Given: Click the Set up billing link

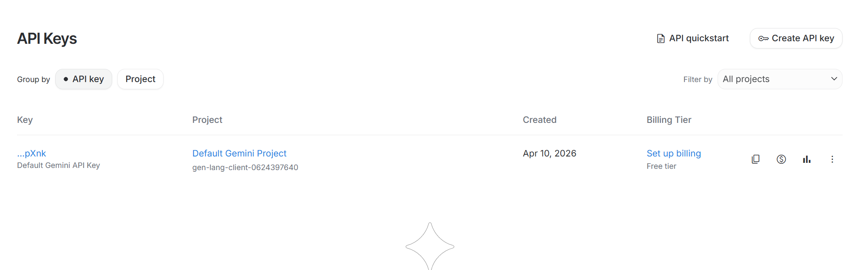Looking at the screenshot, I should click(x=673, y=153).
